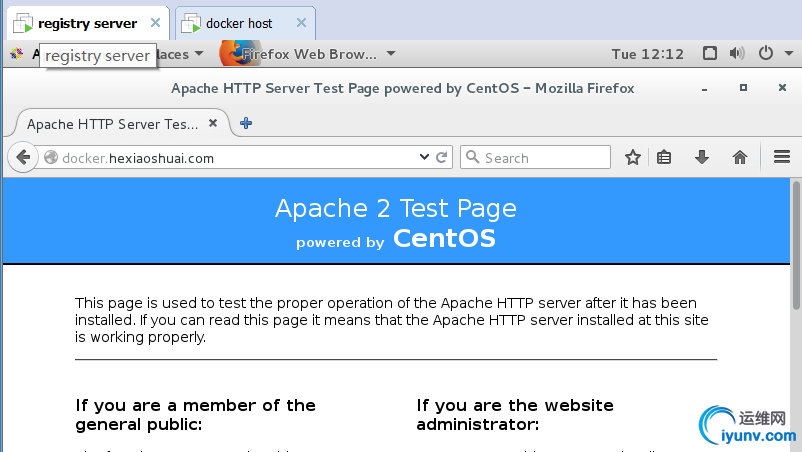Click the screen indicator icon in panel
802x452 pixels.
tap(709, 53)
